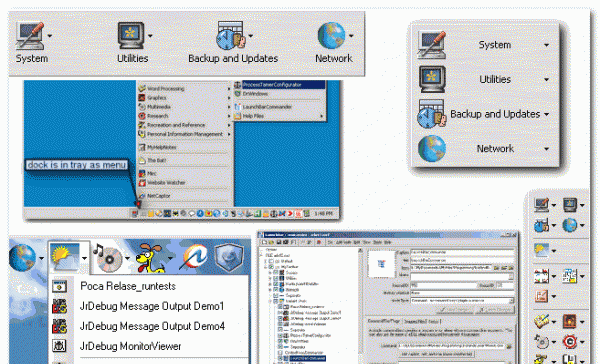
Task: Toggle ProcessTamerConfigurator checkbox in config tree
Action: [280, 335]
